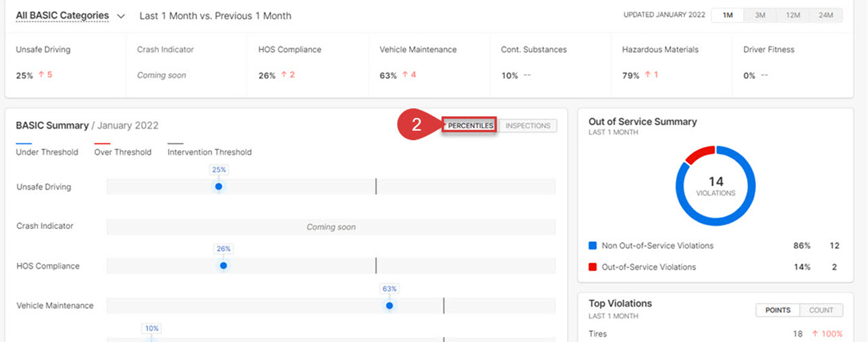Viewport: 868px width, 342px height.
Task: Click the HOS Compliance 26% data point
Action: click(223, 266)
